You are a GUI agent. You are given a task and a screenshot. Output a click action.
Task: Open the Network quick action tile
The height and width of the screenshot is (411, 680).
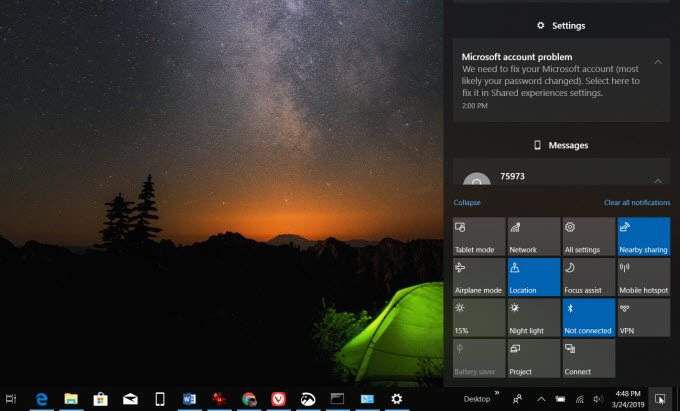[534, 237]
